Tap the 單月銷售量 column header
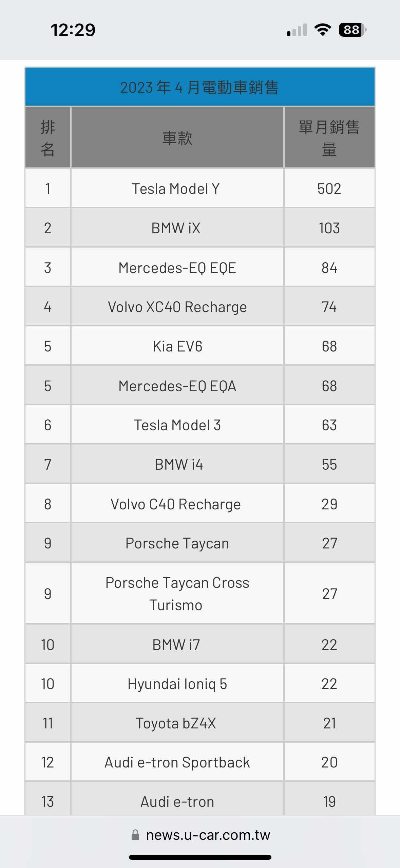 329,138
